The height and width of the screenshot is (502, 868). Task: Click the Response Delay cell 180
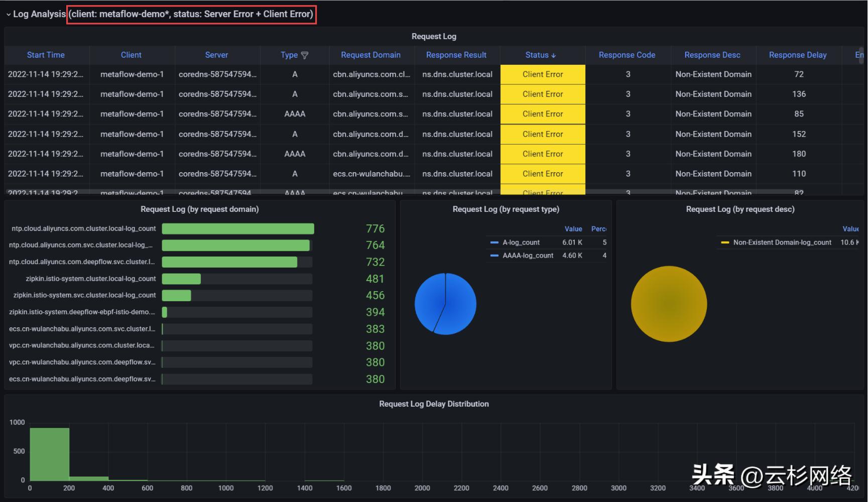tap(799, 154)
